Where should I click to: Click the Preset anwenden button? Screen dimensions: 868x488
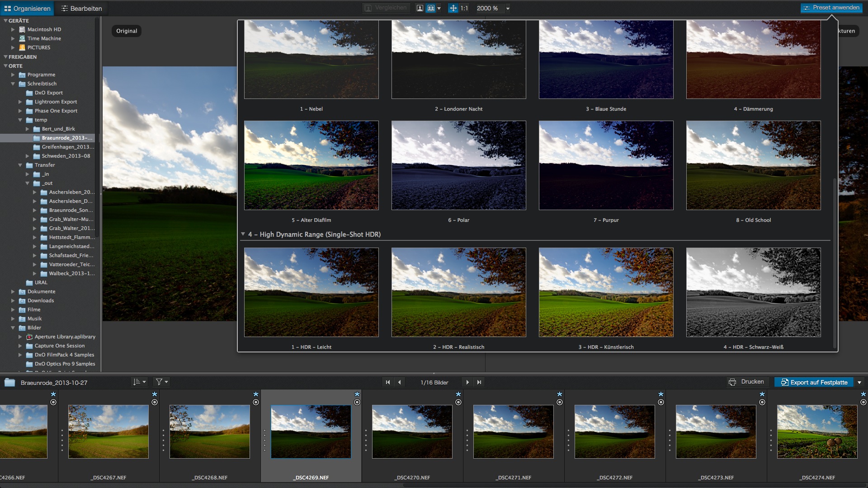click(x=831, y=8)
